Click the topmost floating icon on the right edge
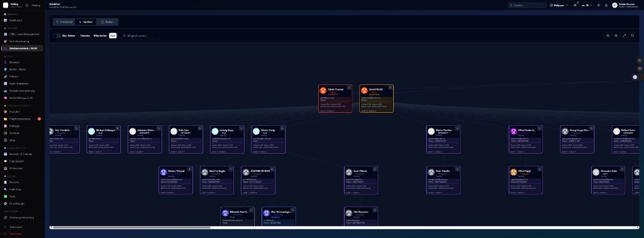 640,60
